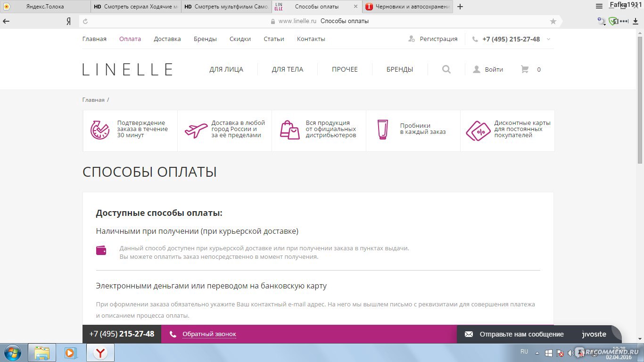Open the Главная top menu link

(x=94, y=39)
